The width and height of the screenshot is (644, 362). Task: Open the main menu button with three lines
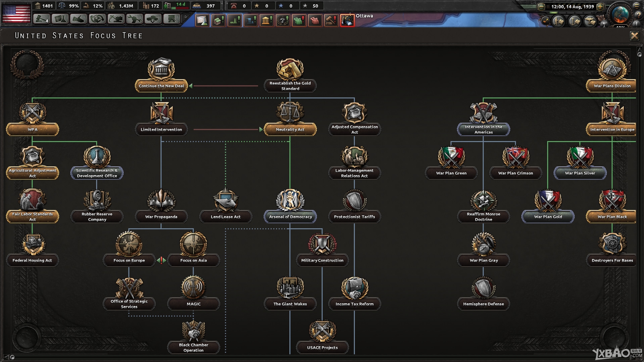(637, 5)
